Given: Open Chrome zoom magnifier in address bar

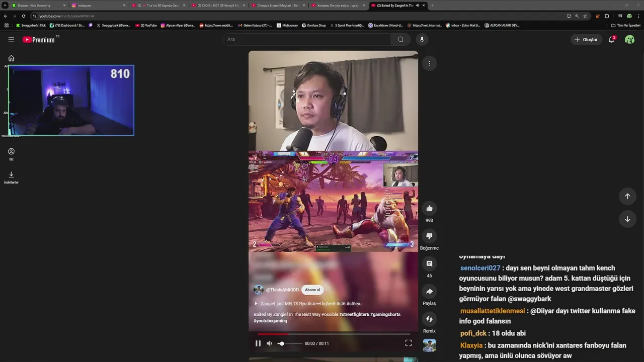Looking at the screenshot, I should [577, 16].
